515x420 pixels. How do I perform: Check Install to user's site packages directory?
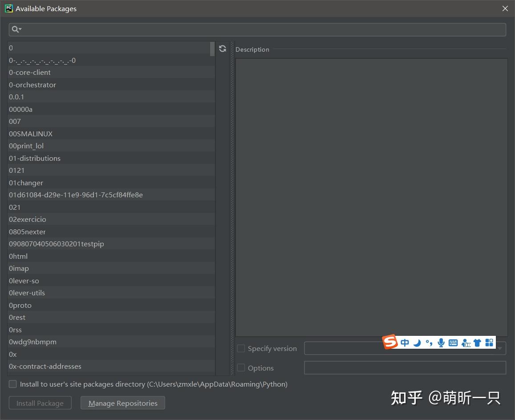click(x=12, y=384)
